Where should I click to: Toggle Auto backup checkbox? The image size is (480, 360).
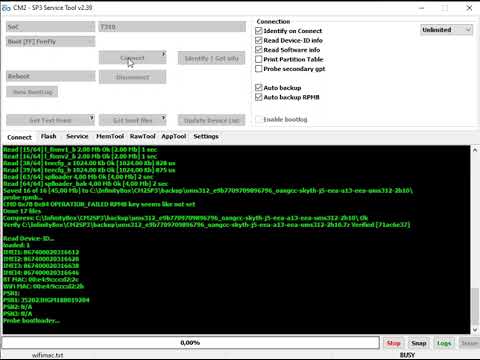coord(259,88)
